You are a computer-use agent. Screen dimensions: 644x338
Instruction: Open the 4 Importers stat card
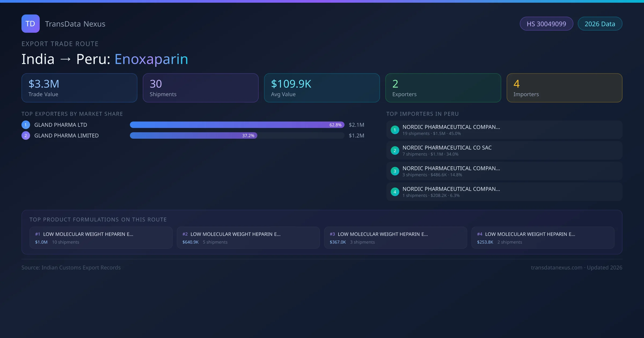tap(564, 88)
